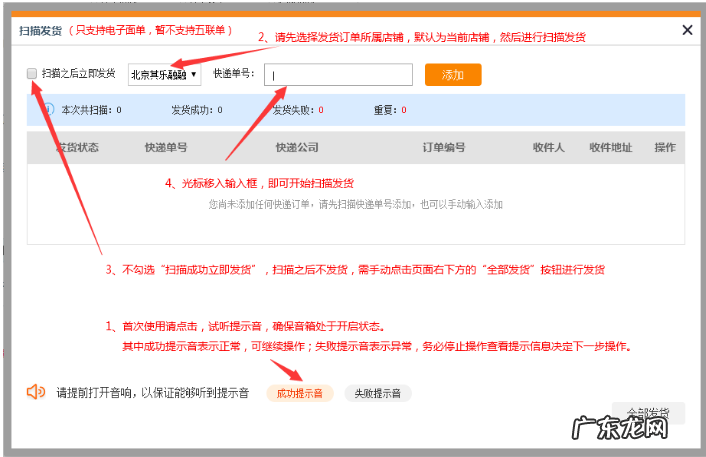Click the 重复: 0 counter
Image resolution: width=706 pixels, height=457 pixels.
(390, 110)
